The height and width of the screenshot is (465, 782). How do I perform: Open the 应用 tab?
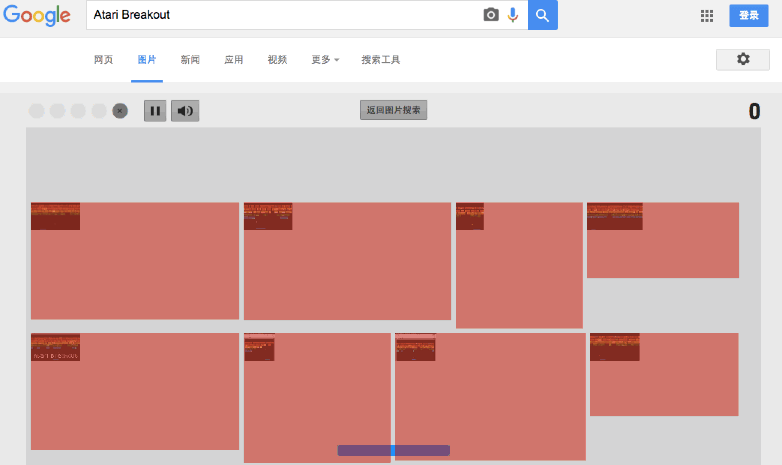click(x=233, y=60)
